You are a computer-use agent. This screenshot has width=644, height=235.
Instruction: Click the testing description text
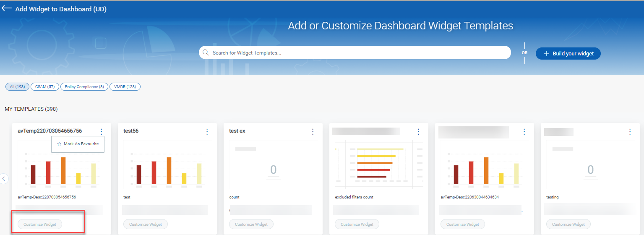tap(553, 197)
